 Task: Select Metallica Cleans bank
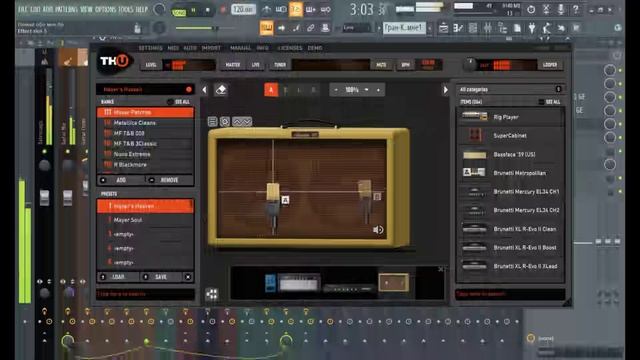[x=145, y=123]
